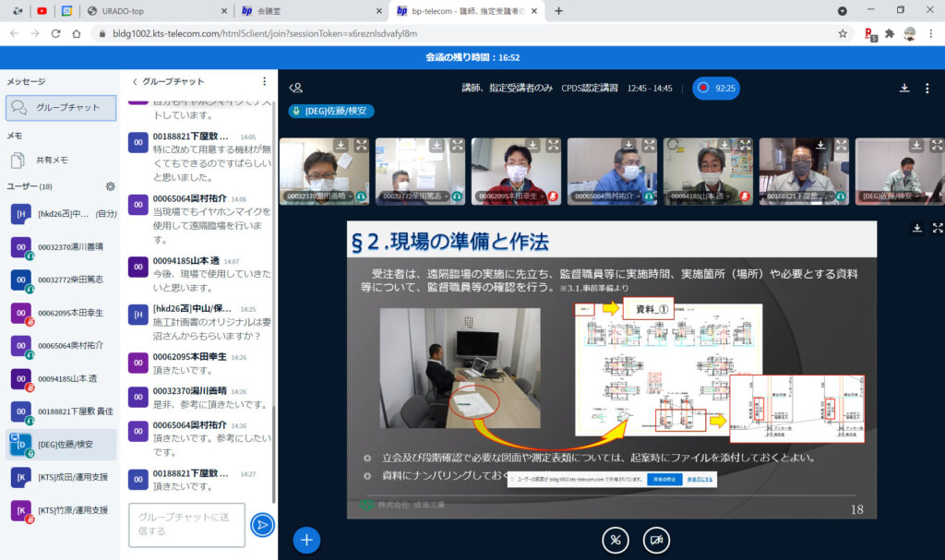Toggle the recording indicator showing 92:25
945x560 pixels.
coord(716,89)
